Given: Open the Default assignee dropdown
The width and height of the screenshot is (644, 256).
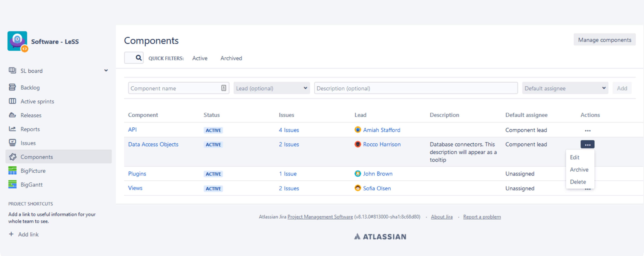Looking at the screenshot, I should (x=565, y=88).
